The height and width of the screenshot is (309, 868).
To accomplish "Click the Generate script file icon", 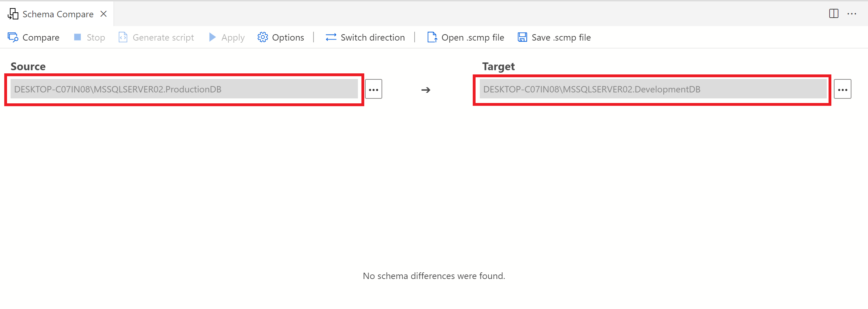I will [123, 37].
